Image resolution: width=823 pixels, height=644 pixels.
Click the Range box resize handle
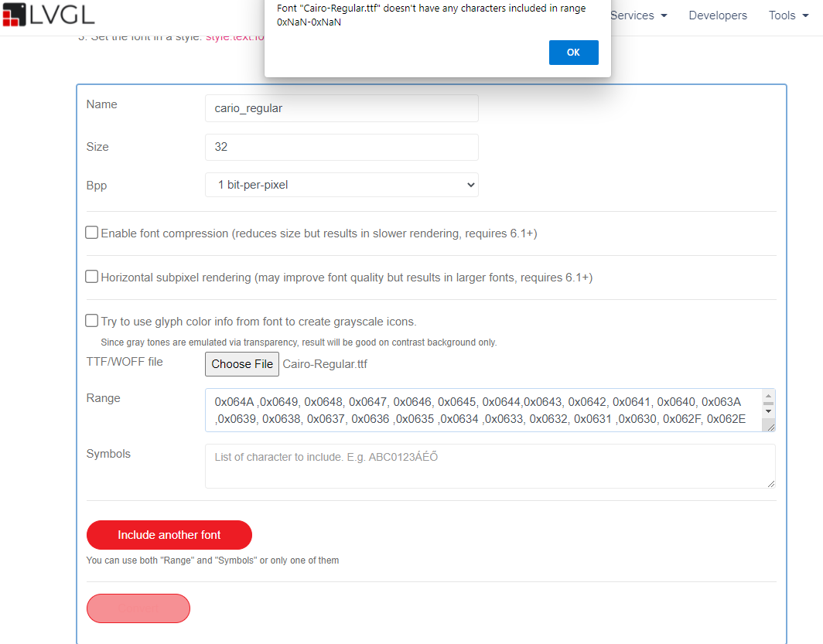click(x=770, y=428)
